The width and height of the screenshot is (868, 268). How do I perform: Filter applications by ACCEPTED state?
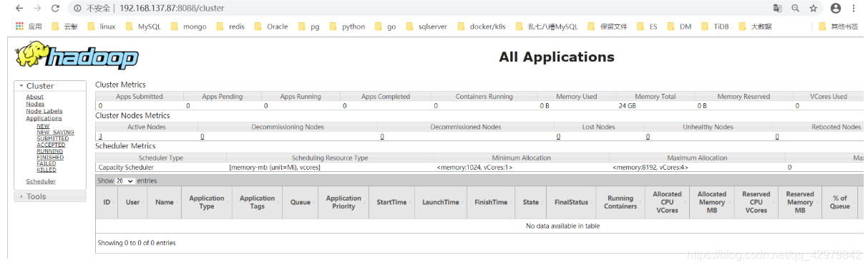[x=51, y=145]
